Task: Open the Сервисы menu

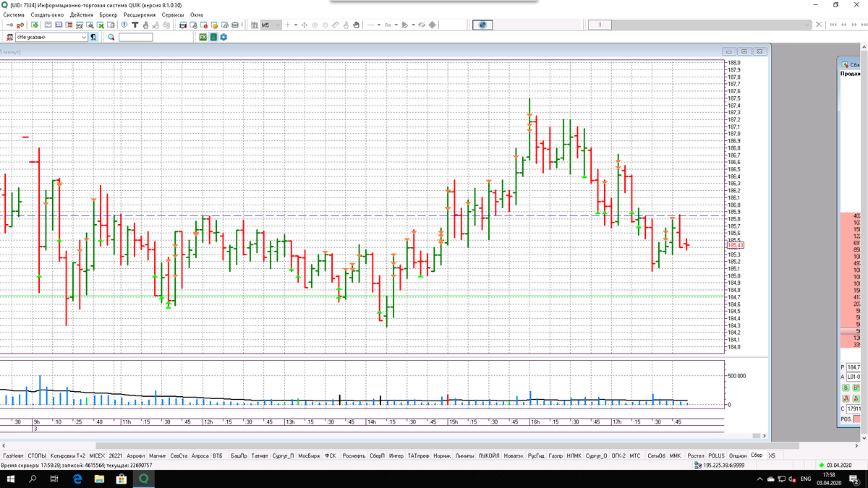Action: (x=171, y=14)
